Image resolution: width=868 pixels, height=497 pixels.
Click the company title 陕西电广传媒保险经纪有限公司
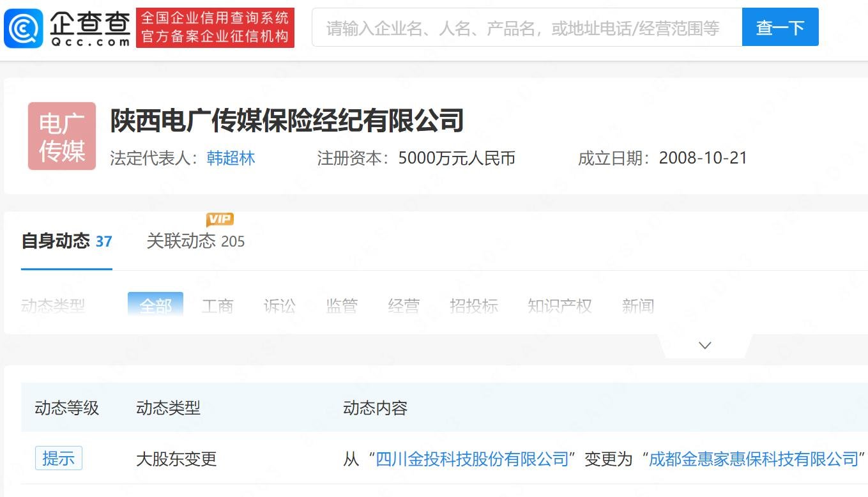pos(287,121)
